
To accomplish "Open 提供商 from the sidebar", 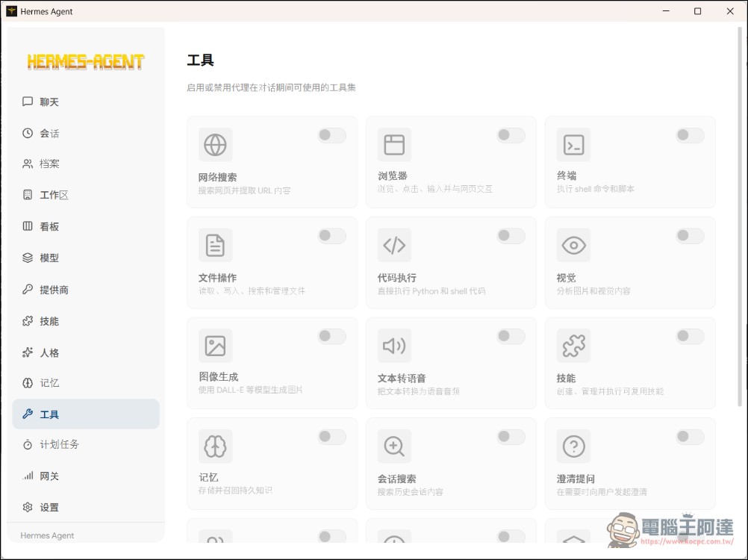I will [86, 290].
